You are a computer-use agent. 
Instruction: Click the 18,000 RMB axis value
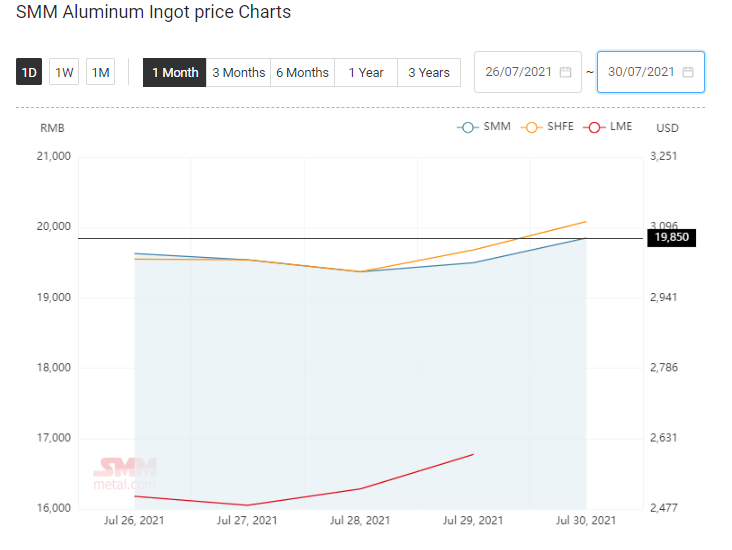(x=54, y=367)
